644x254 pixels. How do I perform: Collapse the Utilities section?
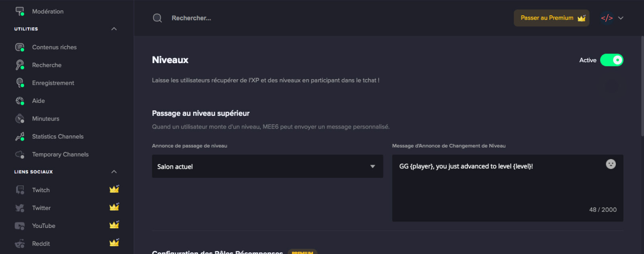click(114, 29)
